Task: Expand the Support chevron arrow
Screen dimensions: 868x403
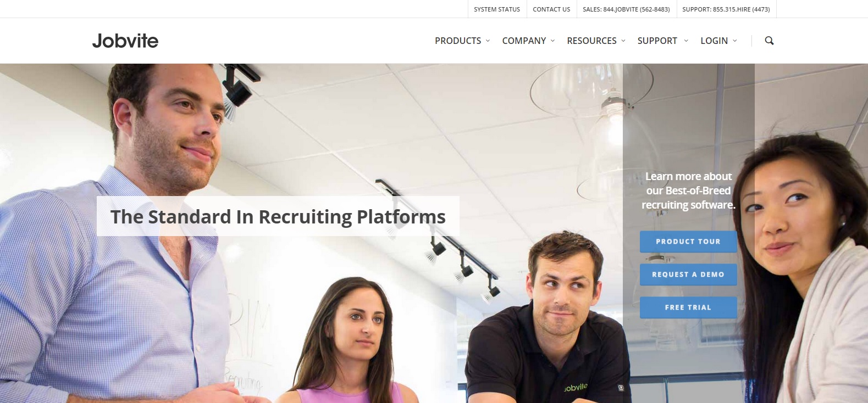Action: tap(685, 41)
